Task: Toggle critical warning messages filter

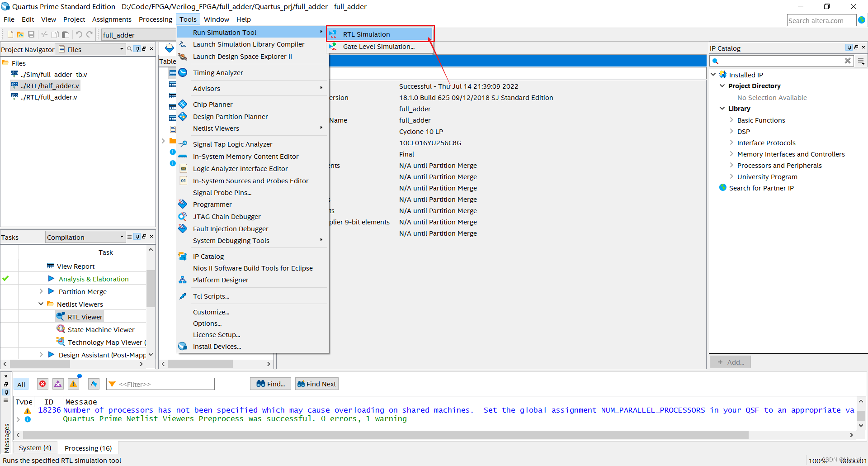Action: pos(58,384)
